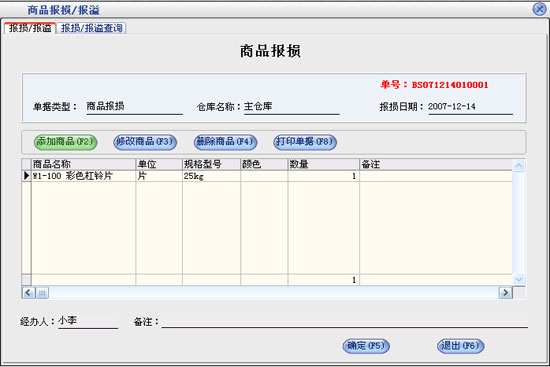Image resolution: width=550 pixels, height=367 pixels.
Task: Confirm with the 确定(F5) button
Action: click(366, 346)
